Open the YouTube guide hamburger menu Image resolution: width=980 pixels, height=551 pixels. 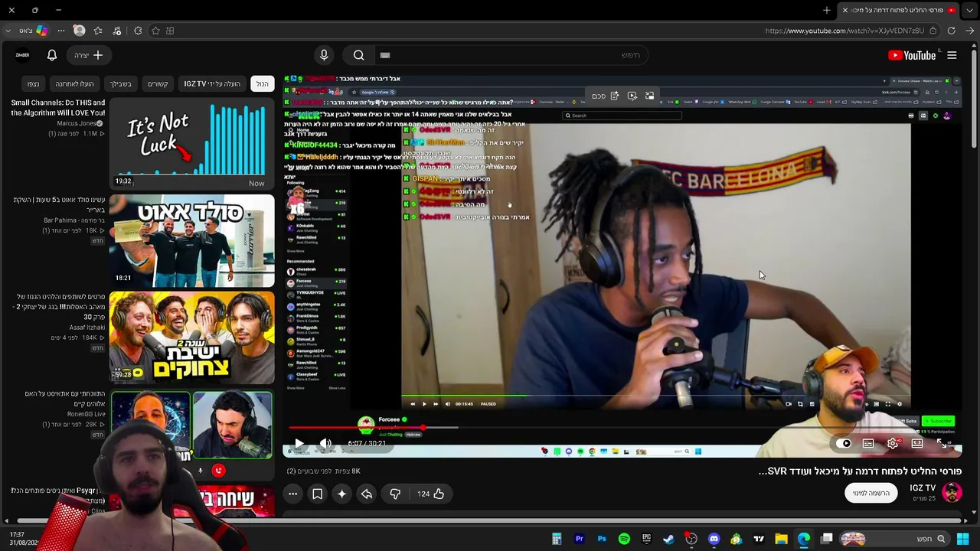952,55
